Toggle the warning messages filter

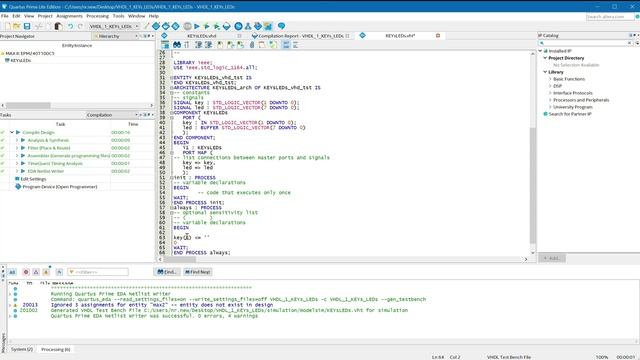[46, 272]
